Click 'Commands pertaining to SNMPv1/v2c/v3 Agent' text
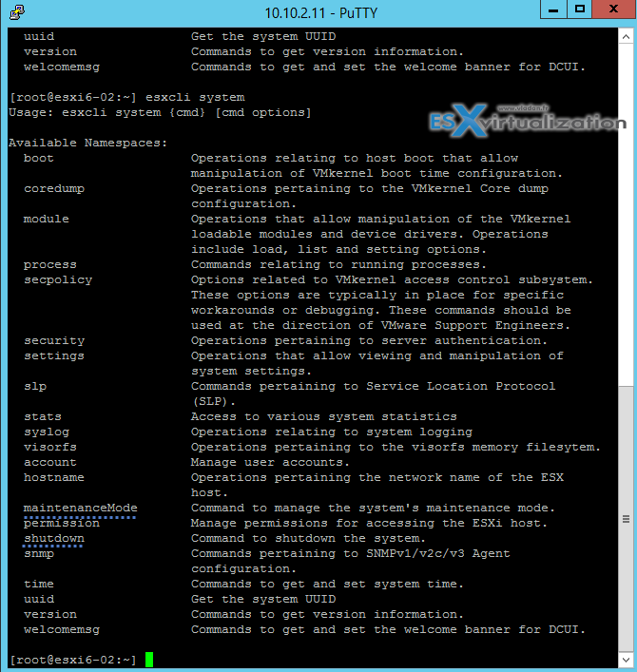Viewport: 637px width, 672px height. point(350,554)
